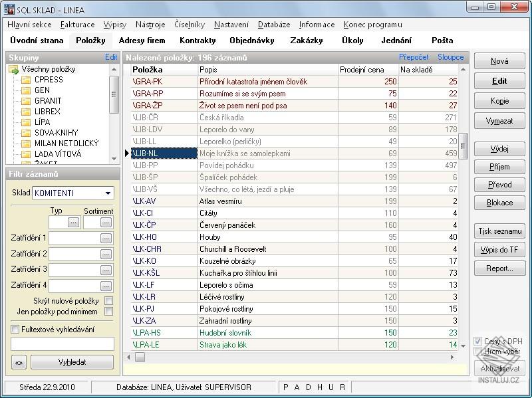
Task: Open the CPRESS group folder
Action: [x=27, y=80]
